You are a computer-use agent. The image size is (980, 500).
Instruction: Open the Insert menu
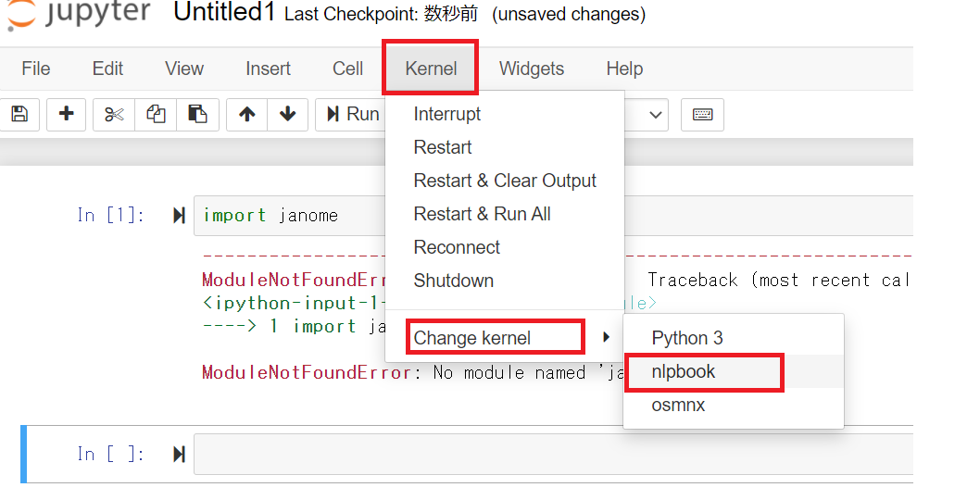(268, 69)
